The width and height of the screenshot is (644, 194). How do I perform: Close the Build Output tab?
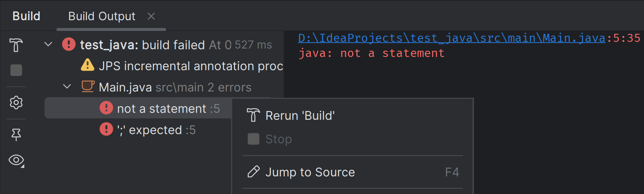tap(151, 16)
